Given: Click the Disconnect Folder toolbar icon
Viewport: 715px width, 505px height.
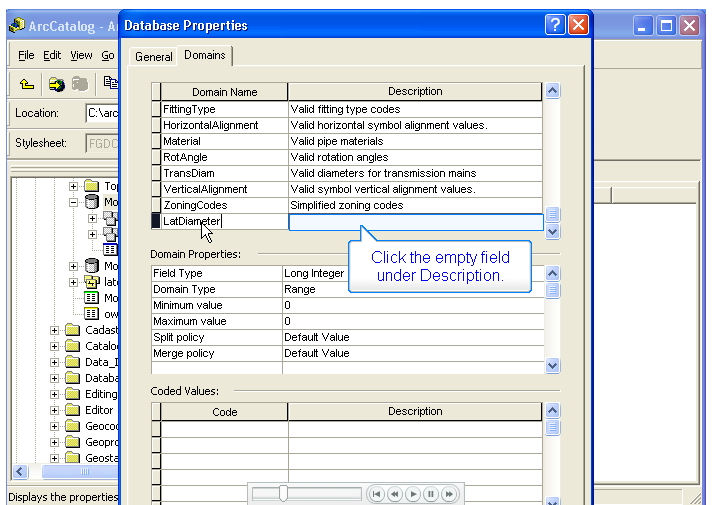Looking at the screenshot, I should tap(80, 84).
